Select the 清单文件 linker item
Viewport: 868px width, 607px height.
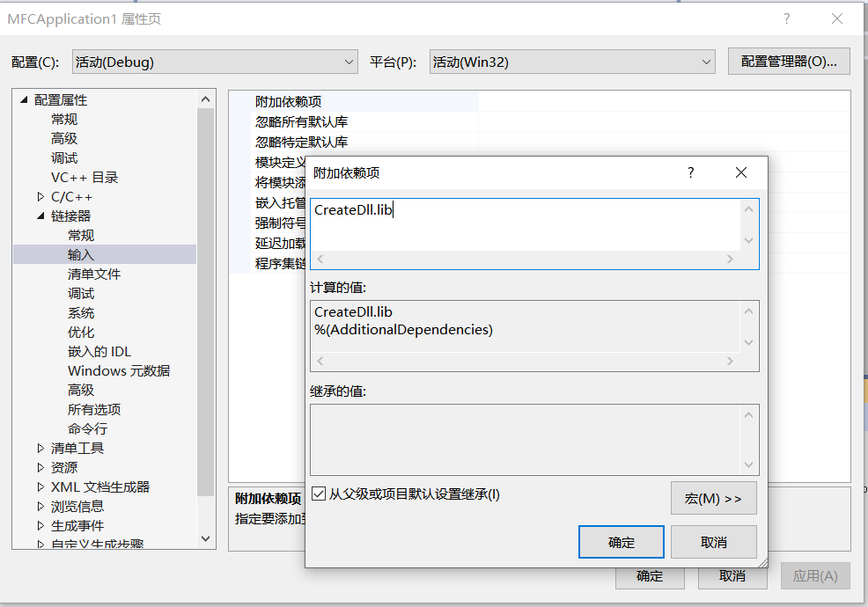(x=94, y=274)
